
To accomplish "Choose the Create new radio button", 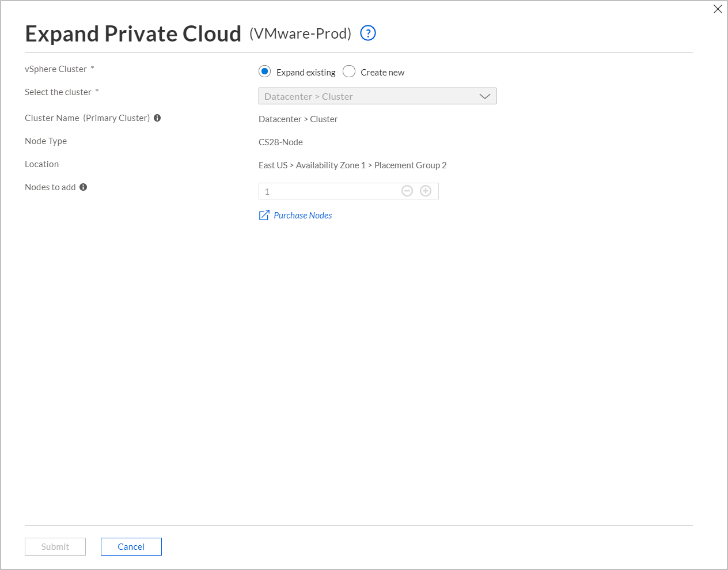I will point(349,71).
